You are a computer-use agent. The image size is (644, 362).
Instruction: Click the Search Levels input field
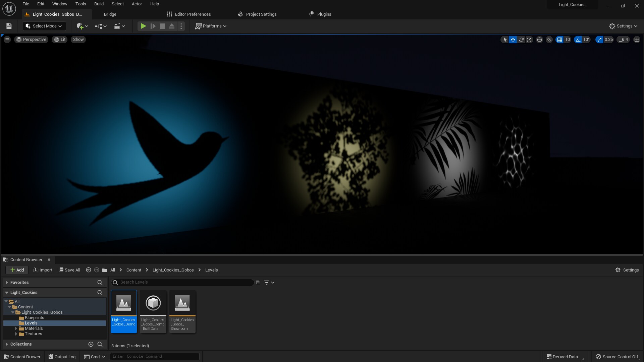tap(184, 282)
